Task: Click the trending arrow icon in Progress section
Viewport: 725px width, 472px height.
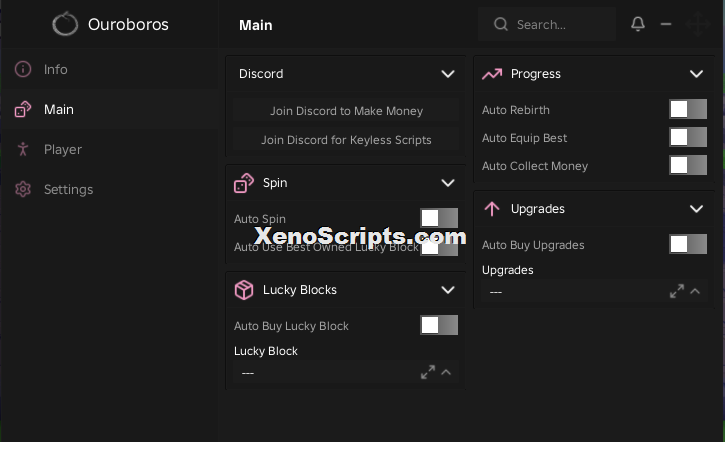Action: (x=492, y=74)
